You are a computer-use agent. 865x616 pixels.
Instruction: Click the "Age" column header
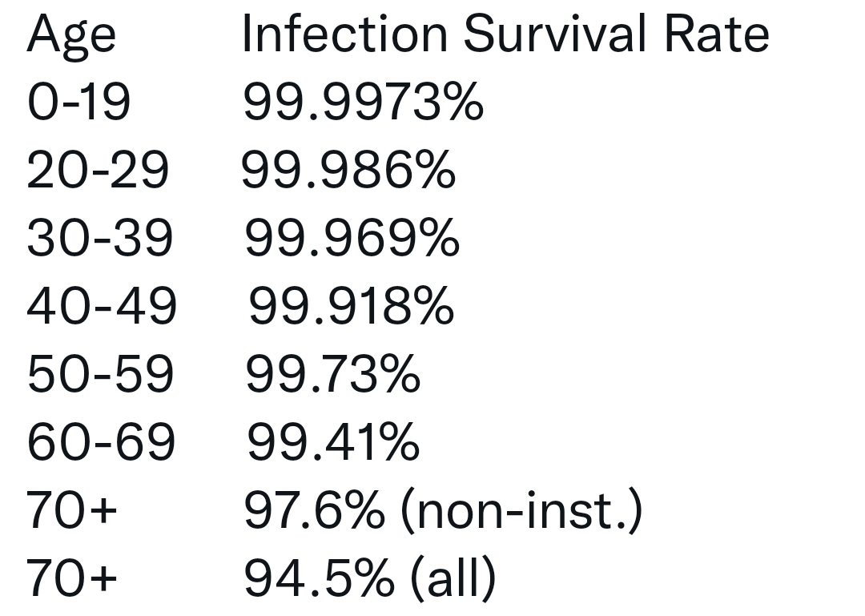click(70, 37)
